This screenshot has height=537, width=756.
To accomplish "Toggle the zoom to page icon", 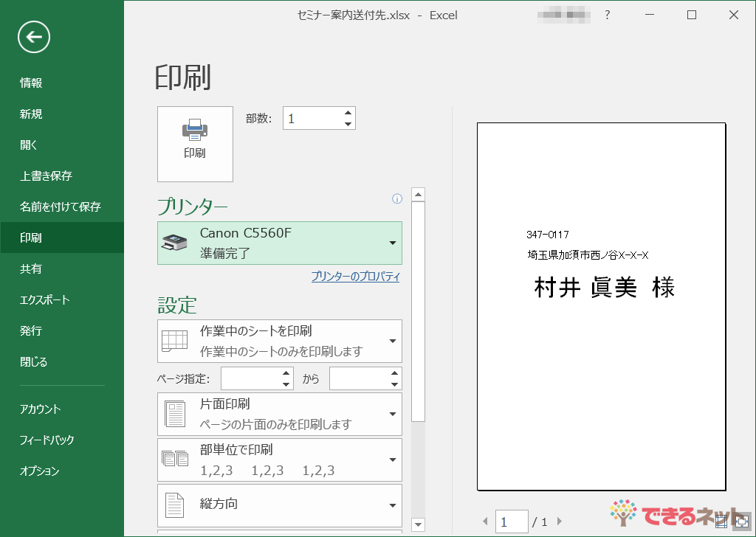I will click(x=741, y=521).
